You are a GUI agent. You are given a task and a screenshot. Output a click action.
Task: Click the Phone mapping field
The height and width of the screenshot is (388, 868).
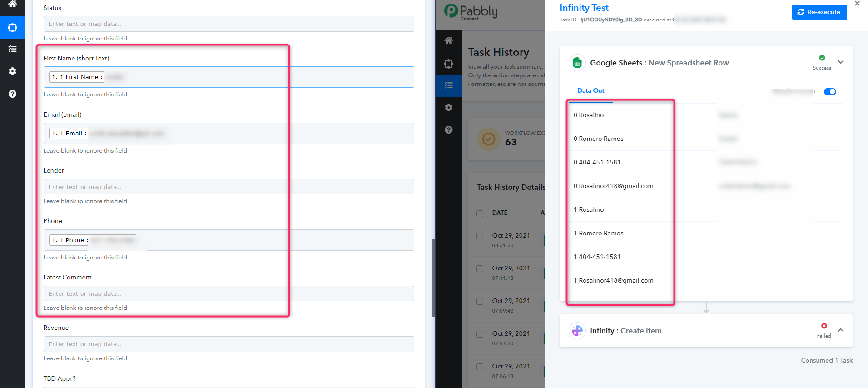tap(229, 240)
